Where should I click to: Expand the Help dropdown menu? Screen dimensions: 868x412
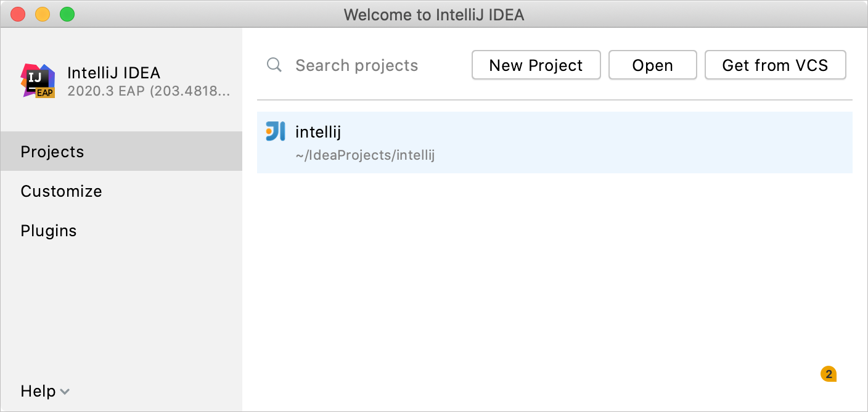coord(46,391)
